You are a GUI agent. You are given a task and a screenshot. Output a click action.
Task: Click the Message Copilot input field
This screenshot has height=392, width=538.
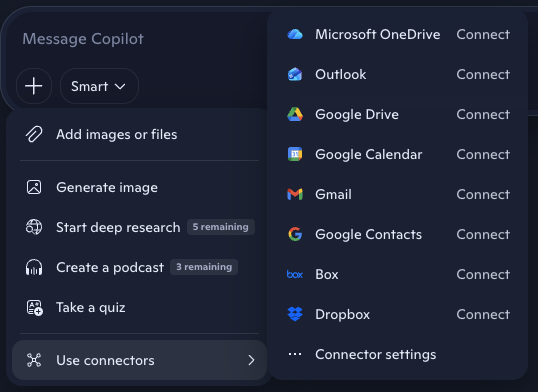pos(83,39)
